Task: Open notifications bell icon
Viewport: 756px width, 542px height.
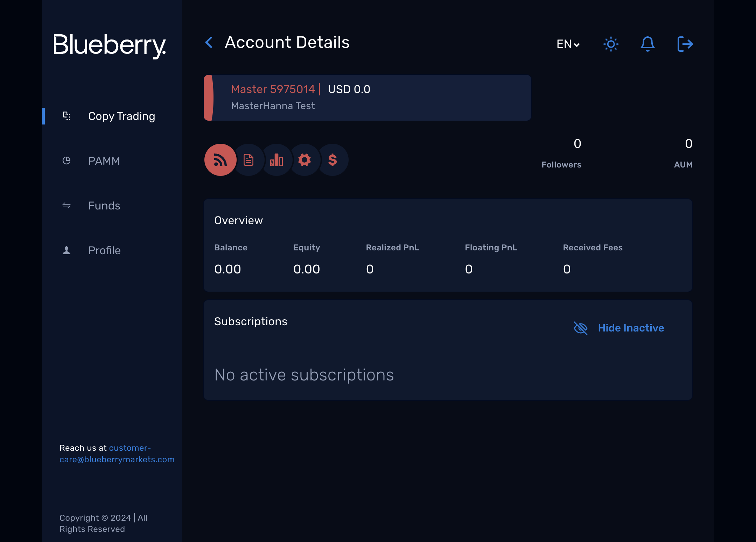Action: coord(647,44)
